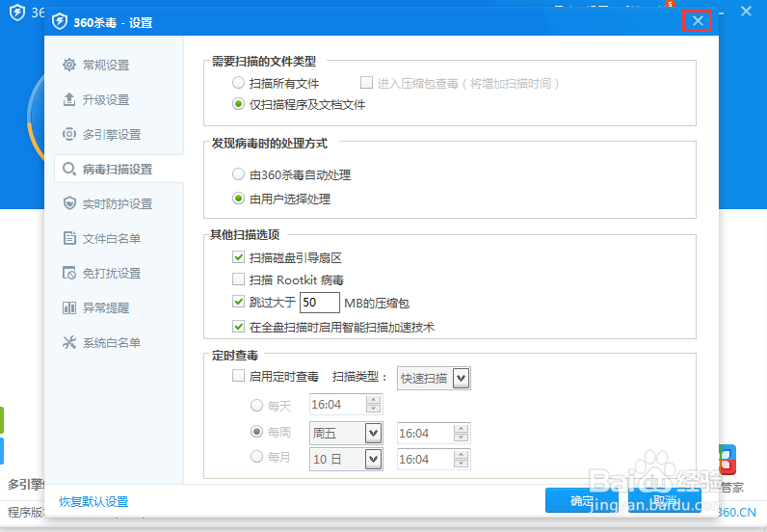Toggle 跳过大于 MB的压缩包 checkbox
This screenshot has height=532, width=767.
click(238, 302)
